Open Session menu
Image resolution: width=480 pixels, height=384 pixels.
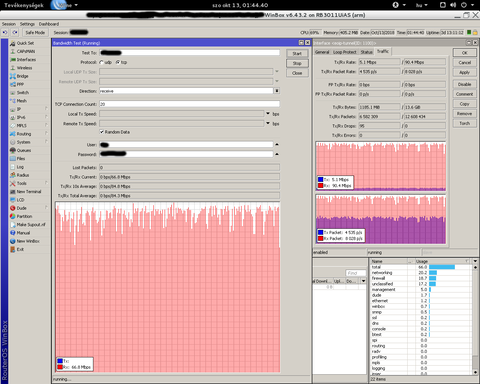(x=9, y=24)
